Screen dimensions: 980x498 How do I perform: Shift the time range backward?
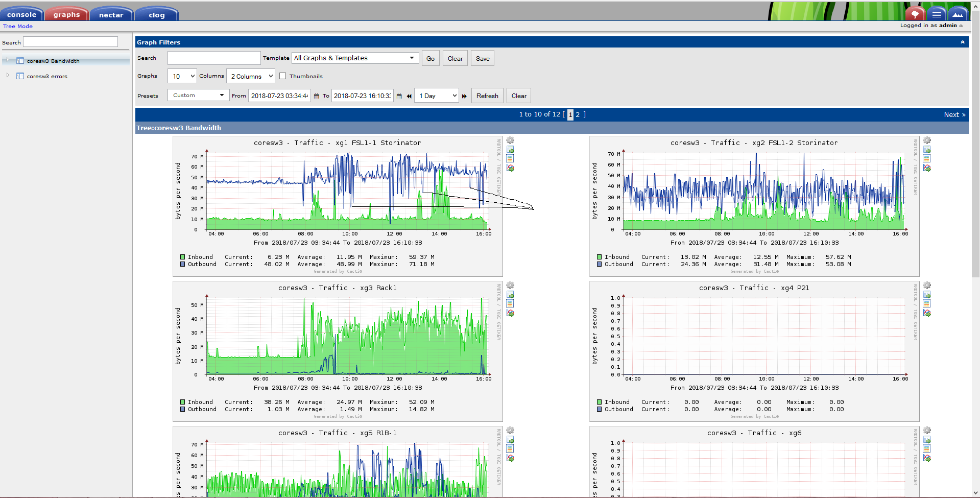409,96
